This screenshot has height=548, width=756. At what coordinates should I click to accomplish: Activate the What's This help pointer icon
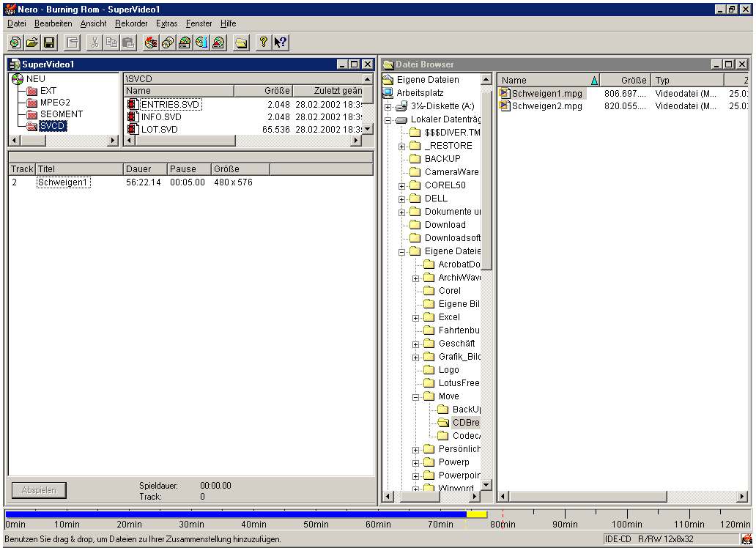coord(280,43)
